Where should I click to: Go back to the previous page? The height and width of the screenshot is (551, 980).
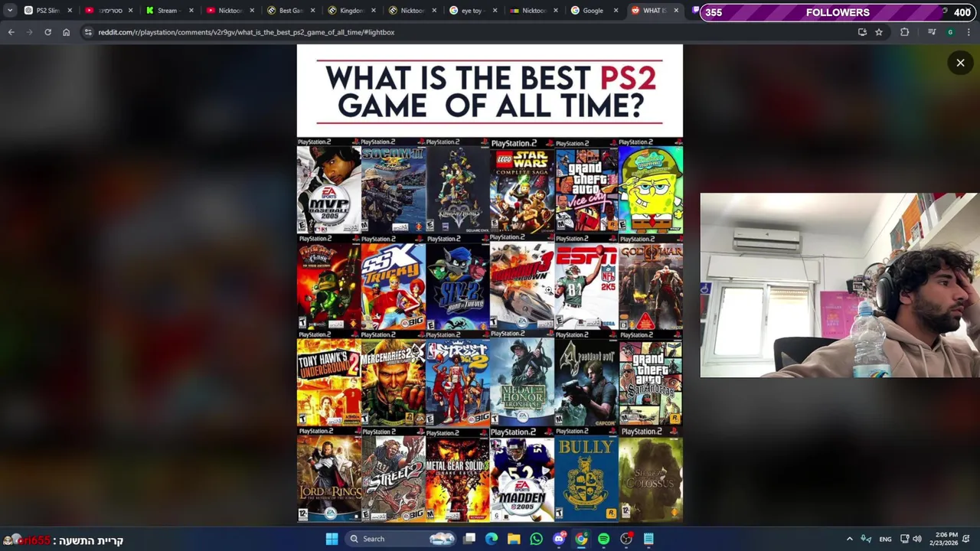point(11,32)
